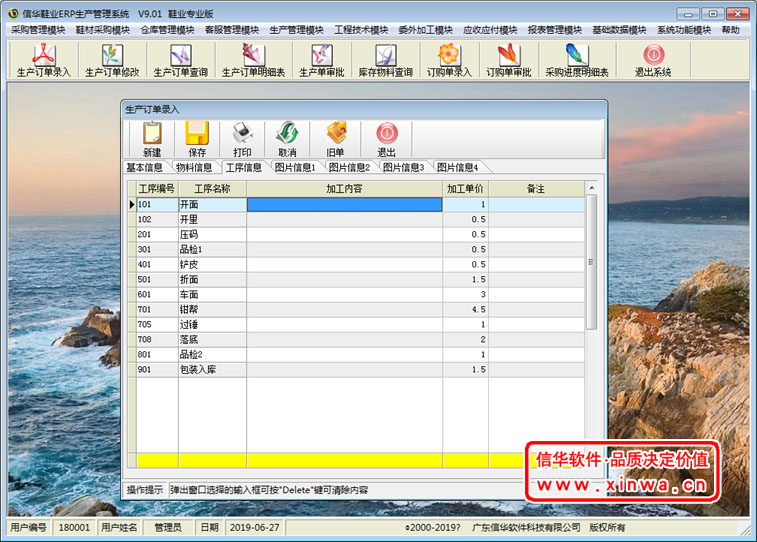Viewport: 757px width, 542px height.
Task: Open 报表管理模块 menu
Action: (x=555, y=30)
